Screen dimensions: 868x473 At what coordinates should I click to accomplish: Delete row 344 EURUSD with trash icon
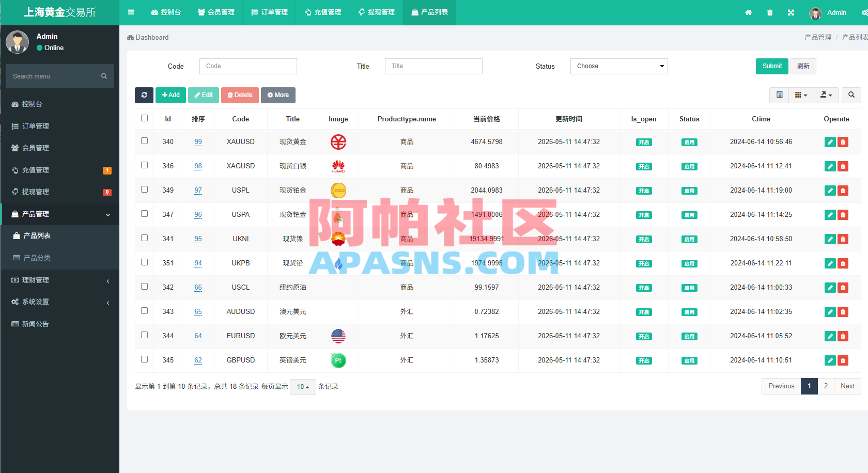[x=843, y=336]
